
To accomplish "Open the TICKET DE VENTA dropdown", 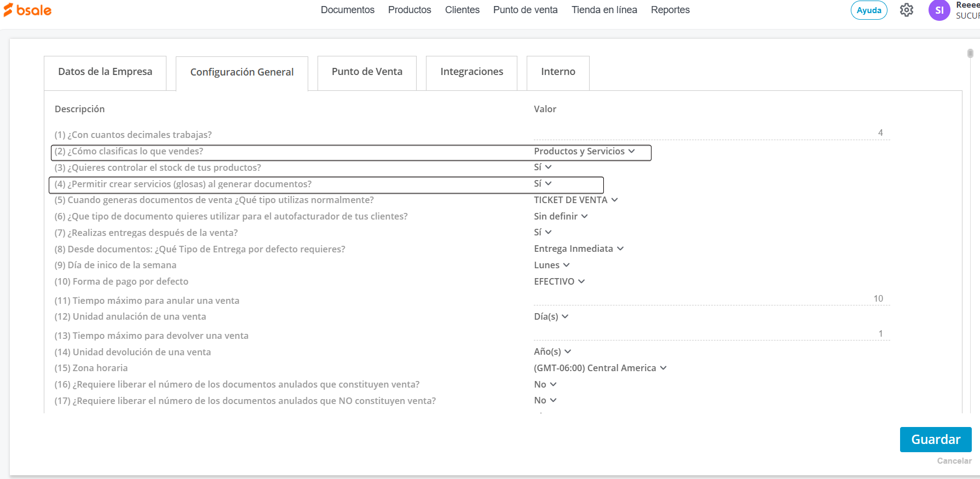I will [576, 200].
